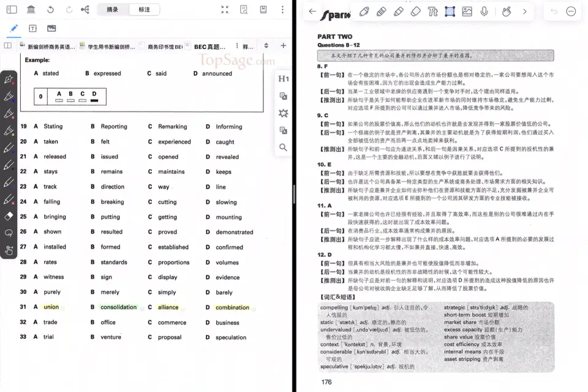588x392 pixels.
Task: Open document search icon
Action: coord(244,9)
